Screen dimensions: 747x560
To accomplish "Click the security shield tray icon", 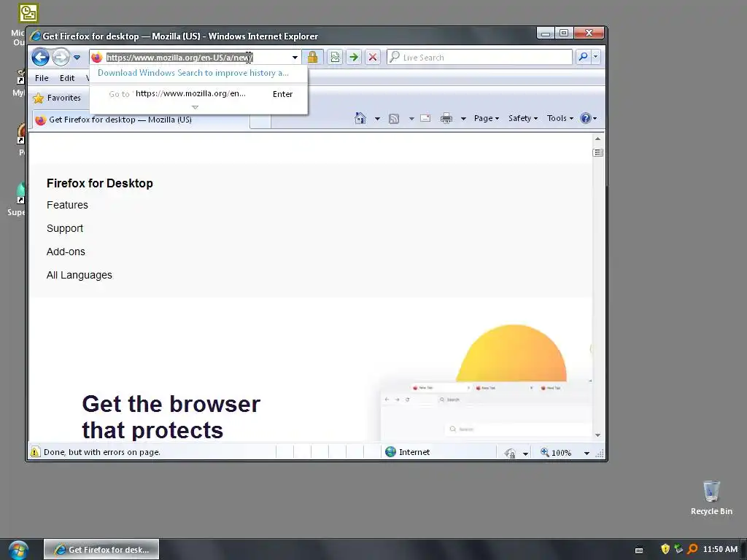I will 665,549.
